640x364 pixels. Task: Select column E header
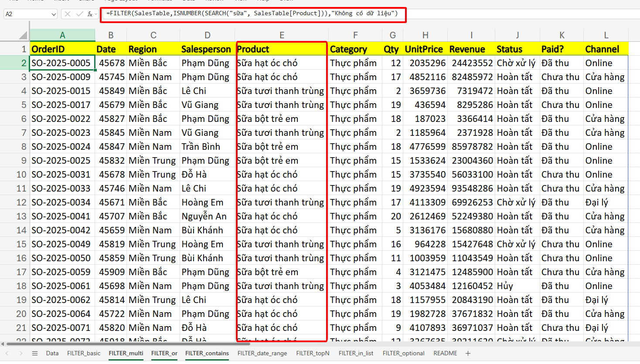282,35
